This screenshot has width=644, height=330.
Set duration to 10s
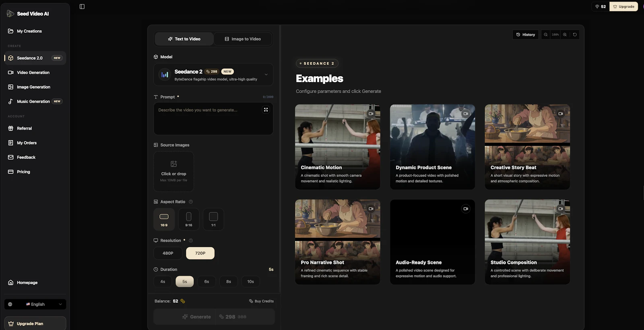point(250,282)
